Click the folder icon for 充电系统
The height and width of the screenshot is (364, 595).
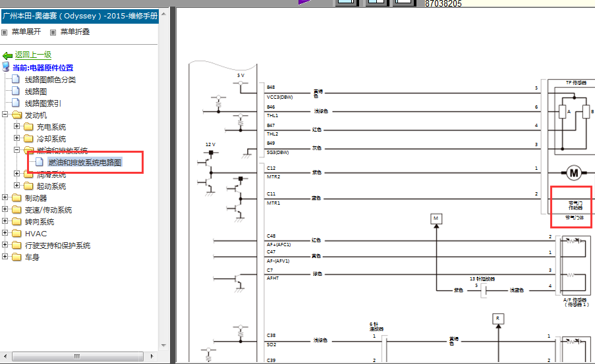pos(28,126)
